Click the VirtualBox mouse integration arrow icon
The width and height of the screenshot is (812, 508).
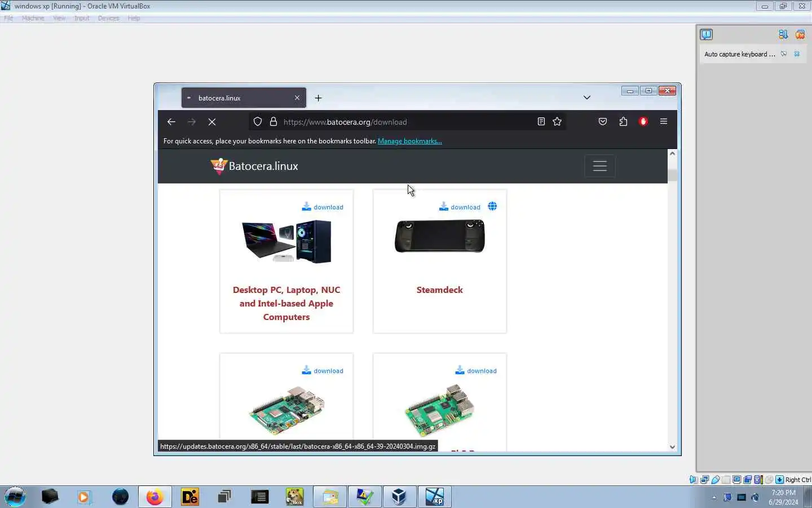(779, 480)
